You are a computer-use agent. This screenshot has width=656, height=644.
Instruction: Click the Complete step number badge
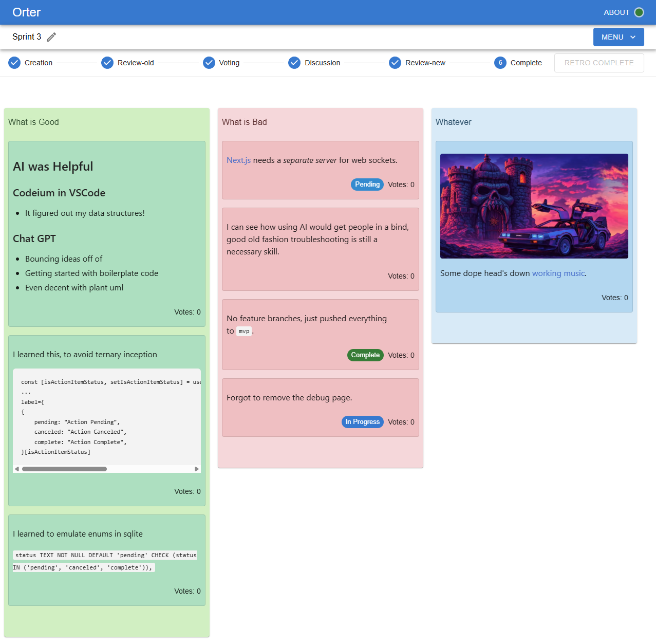click(x=500, y=63)
